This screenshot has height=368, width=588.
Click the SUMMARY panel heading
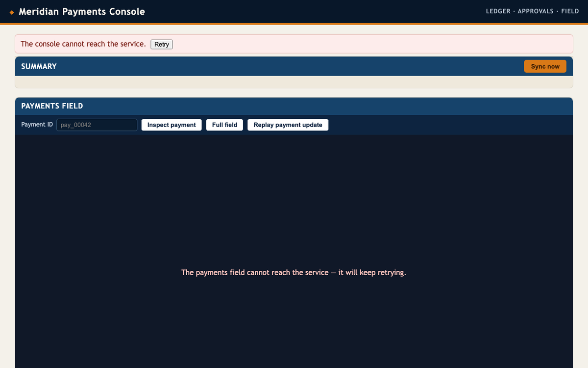tap(39, 66)
